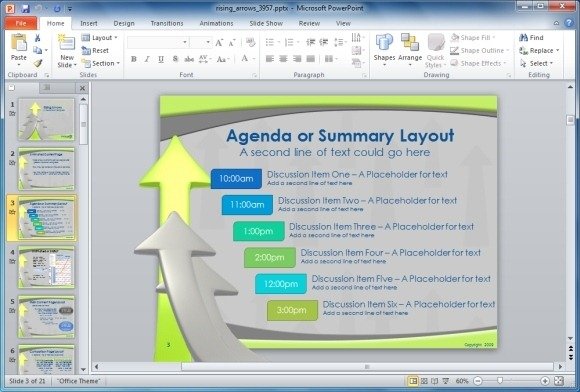
Task: Expand the Layout dropdown
Action: (x=100, y=38)
